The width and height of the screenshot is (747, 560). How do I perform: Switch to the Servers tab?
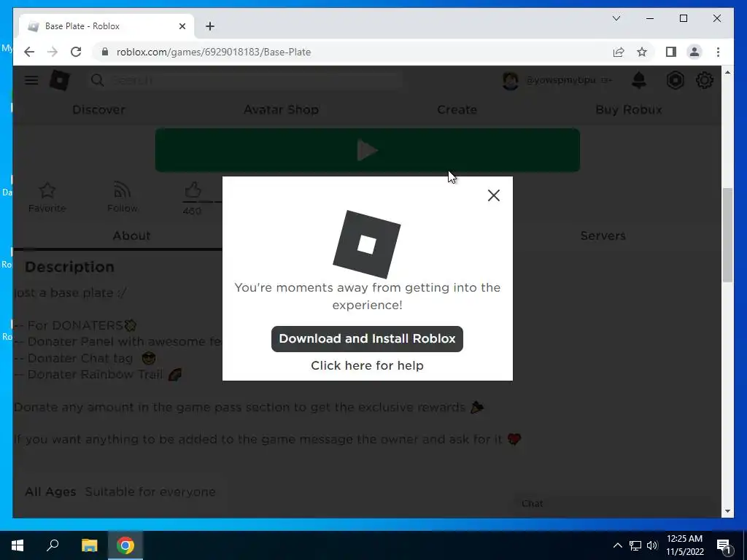point(603,236)
